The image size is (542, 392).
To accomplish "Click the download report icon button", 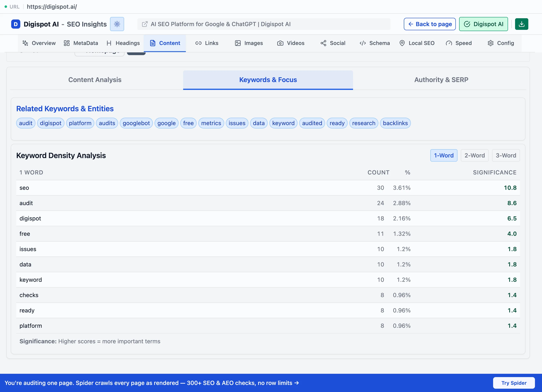I will click(521, 24).
